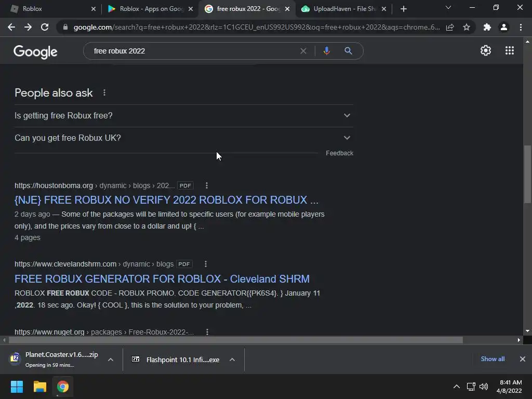Click the scroll right arrow on the horizontal scrollbar

(519, 340)
